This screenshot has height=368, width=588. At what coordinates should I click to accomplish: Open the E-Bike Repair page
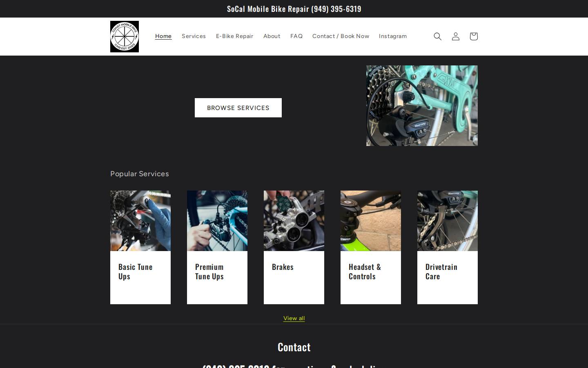tap(234, 36)
